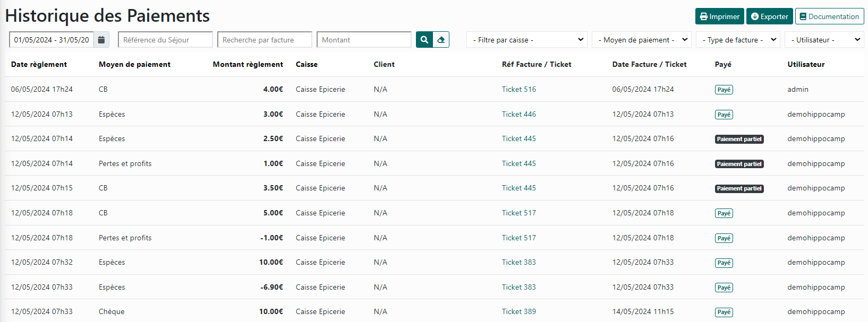Expand the Filtre par caisse dropdown
Viewport: 868px width, 322px height.
tap(526, 40)
